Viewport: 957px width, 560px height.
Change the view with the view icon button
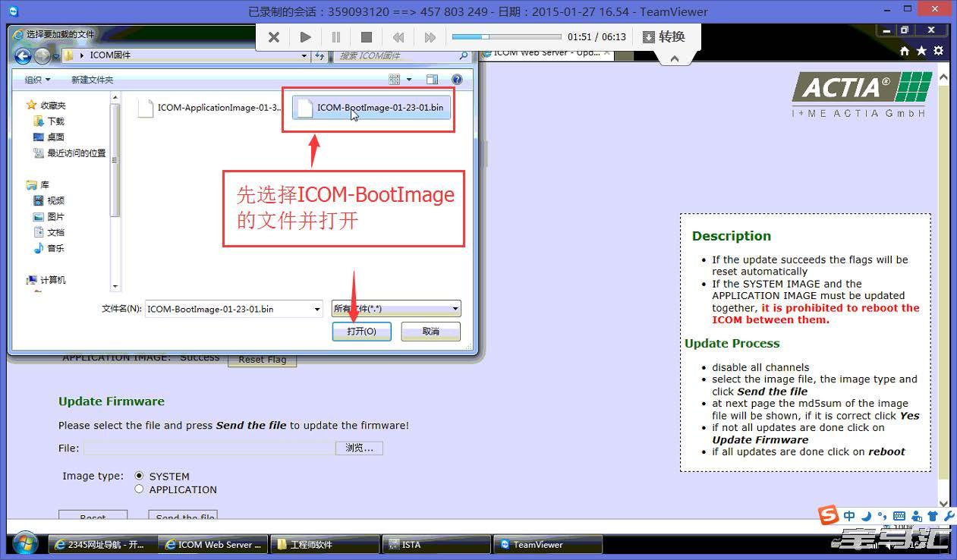point(395,79)
